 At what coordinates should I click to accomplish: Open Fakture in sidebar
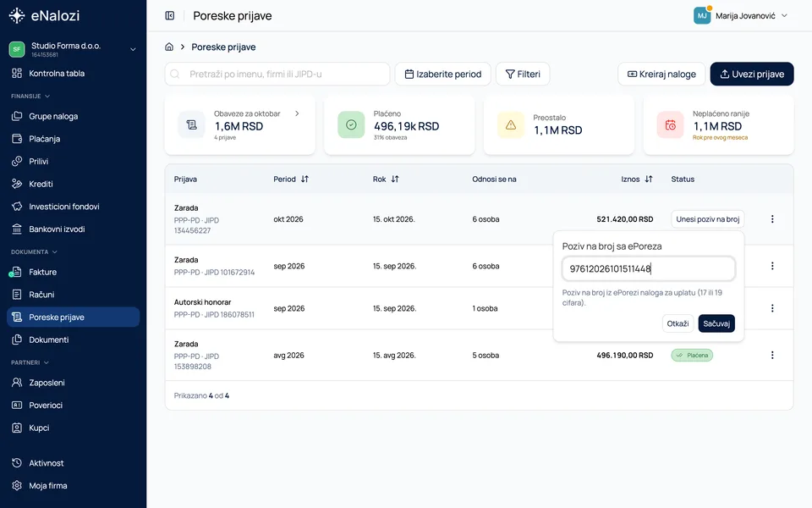pyautogui.click(x=73, y=272)
